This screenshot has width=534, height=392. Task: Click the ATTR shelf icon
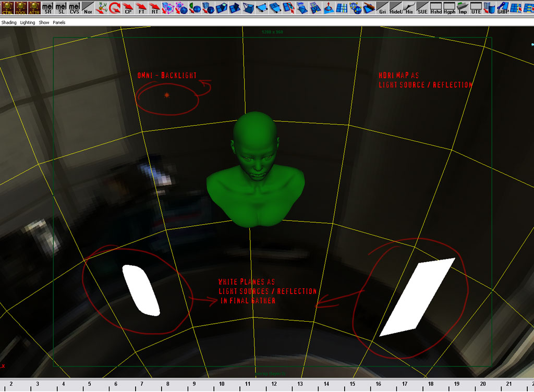[x=34, y=7]
